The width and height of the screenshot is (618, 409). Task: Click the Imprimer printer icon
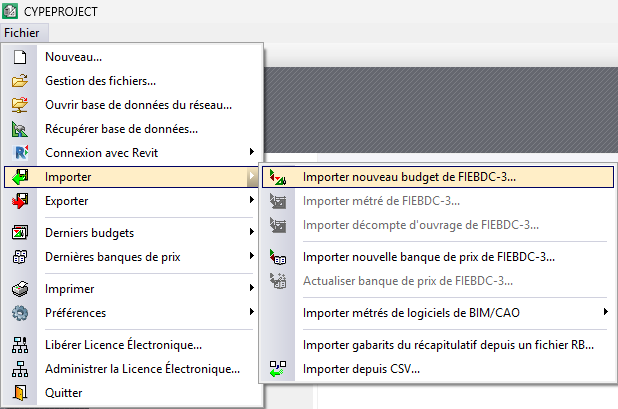point(20,289)
